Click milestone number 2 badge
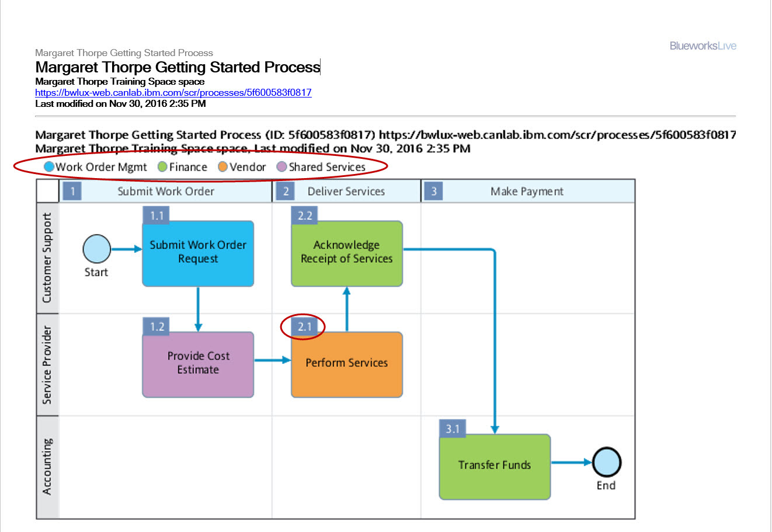 point(286,191)
